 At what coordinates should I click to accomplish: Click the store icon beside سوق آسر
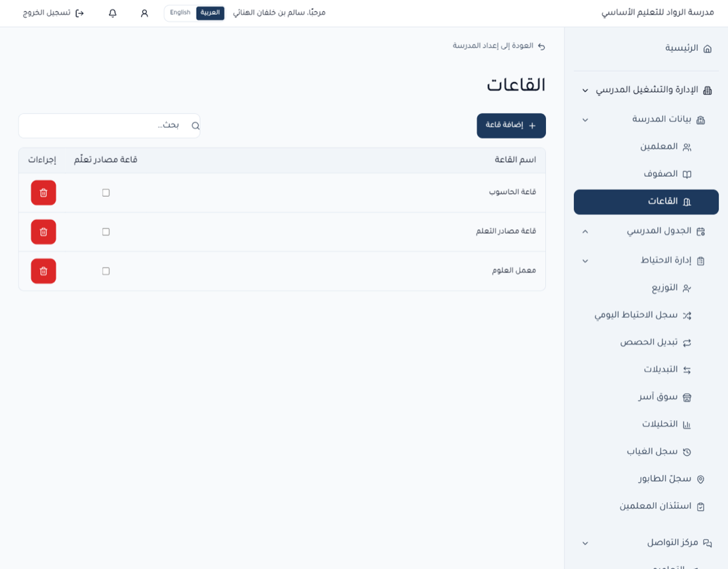[687, 397]
